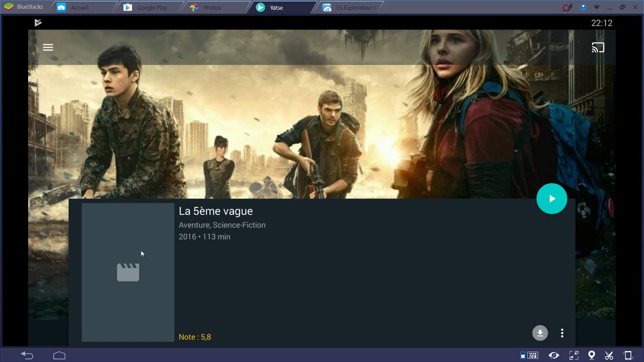Take a screenshot with scissors icon

609,355
